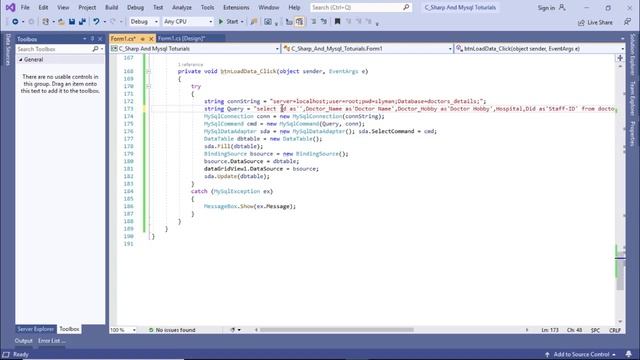Open the File menu

click(x=25, y=7)
